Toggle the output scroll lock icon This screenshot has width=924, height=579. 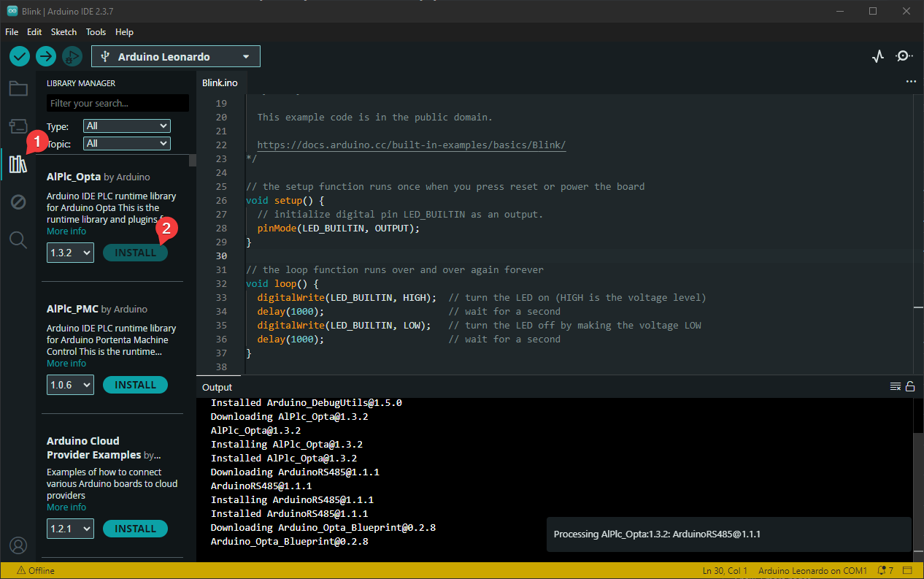[x=910, y=387]
